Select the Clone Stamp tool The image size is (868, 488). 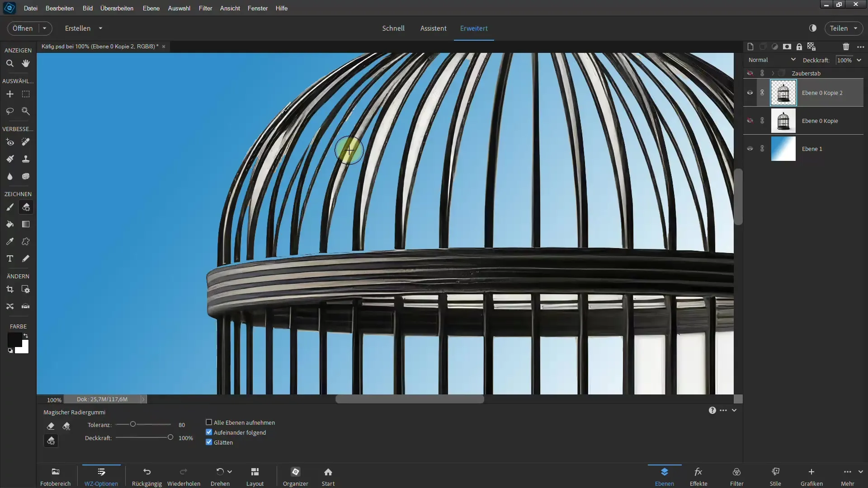pos(26,159)
